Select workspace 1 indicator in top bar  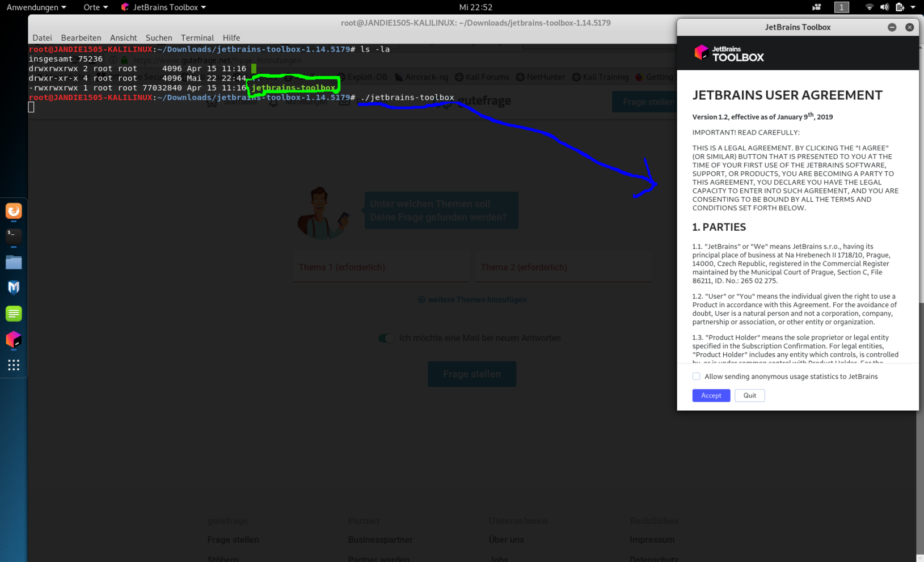tap(841, 7)
